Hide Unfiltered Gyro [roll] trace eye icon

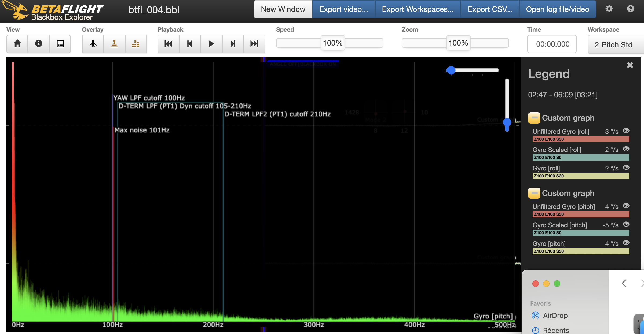(x=626, y=131)
